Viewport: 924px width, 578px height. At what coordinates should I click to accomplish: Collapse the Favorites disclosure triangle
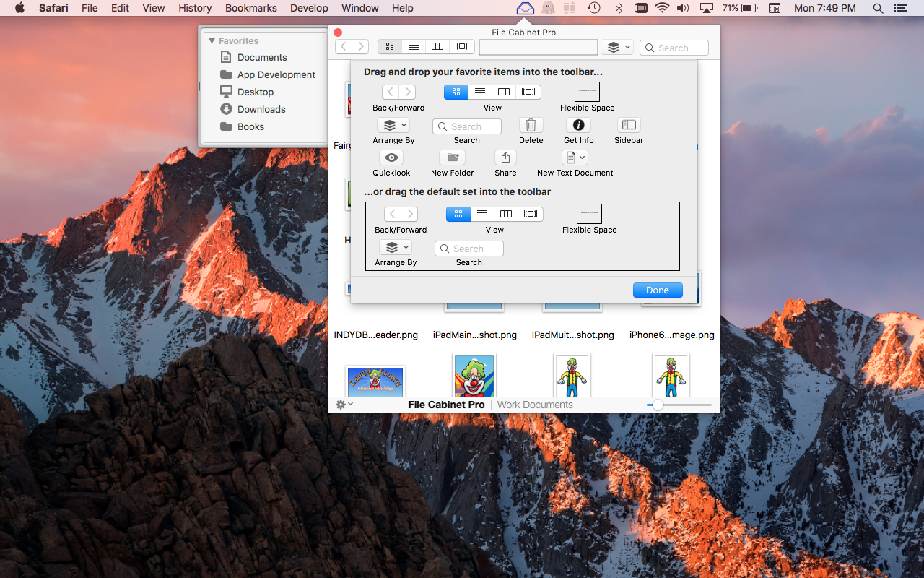click(212, 41)
